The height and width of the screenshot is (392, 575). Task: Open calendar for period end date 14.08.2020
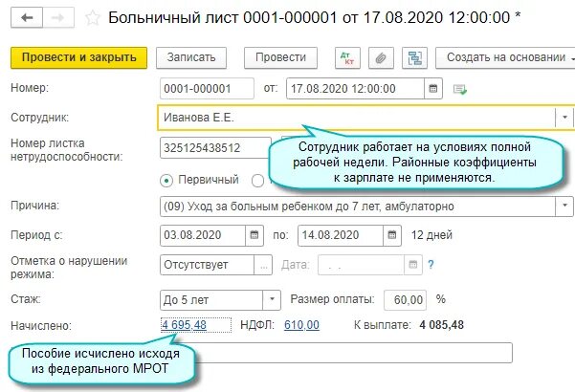pyautogui.click(x=392, y=235)
